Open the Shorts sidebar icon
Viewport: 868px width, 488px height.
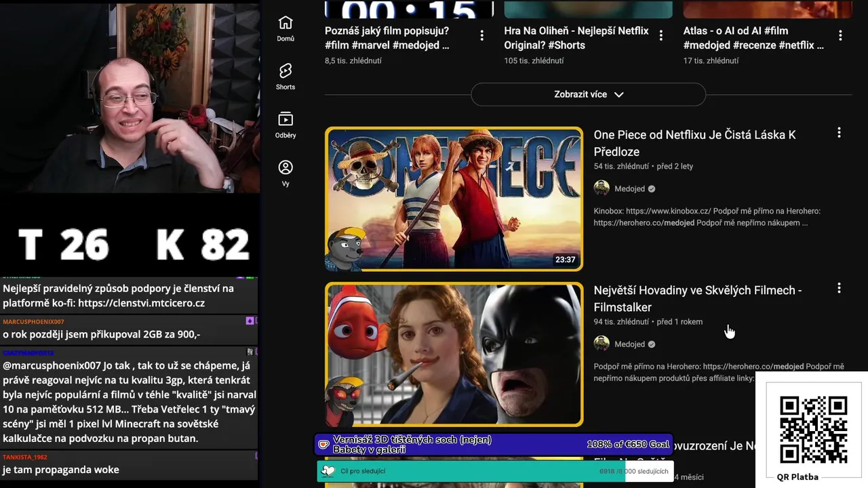[x=285, y=77]
